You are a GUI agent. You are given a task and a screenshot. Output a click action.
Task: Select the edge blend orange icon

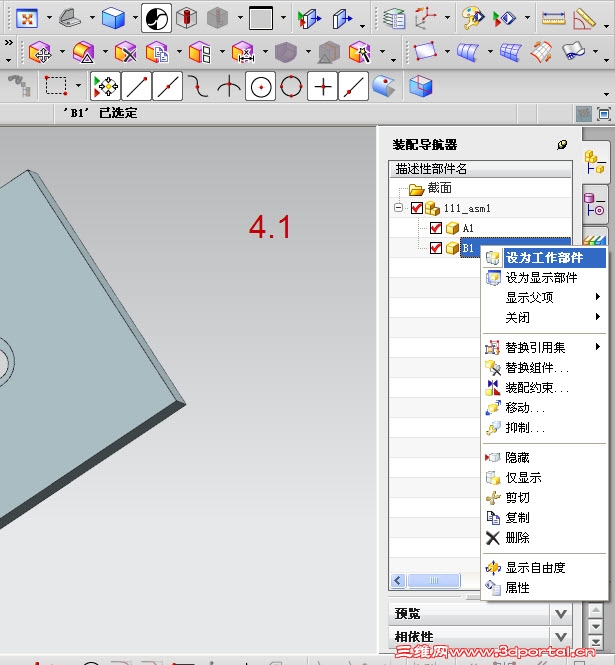coord(83,52)
